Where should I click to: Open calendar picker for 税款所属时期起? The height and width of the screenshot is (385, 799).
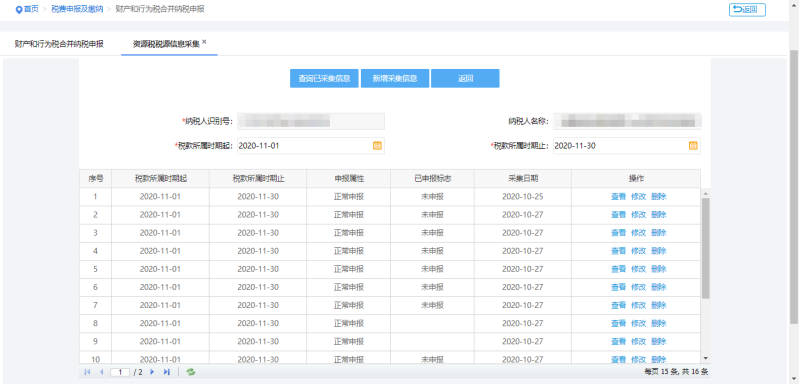pos(377,146)
